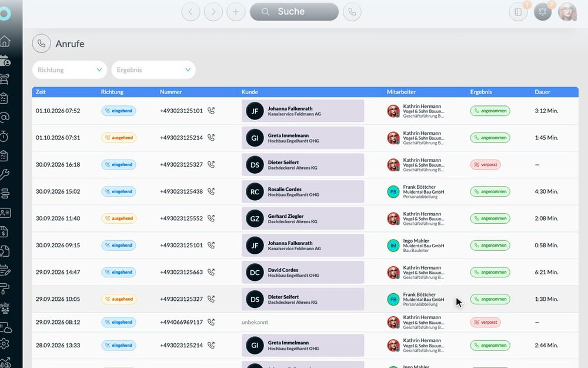
Task: Click the verpasst badge in 30.09.2026 16:18 row
Action: click(485, 164)
